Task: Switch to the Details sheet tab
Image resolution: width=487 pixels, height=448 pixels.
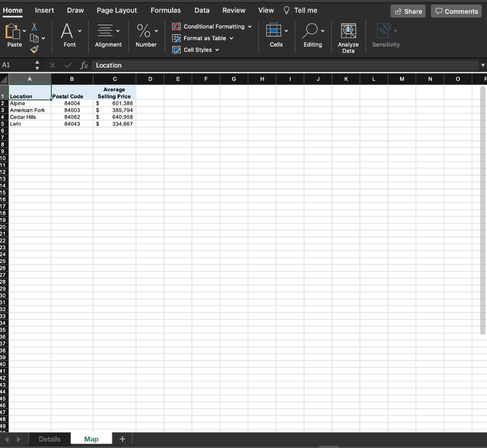Action: pos(49,438)
